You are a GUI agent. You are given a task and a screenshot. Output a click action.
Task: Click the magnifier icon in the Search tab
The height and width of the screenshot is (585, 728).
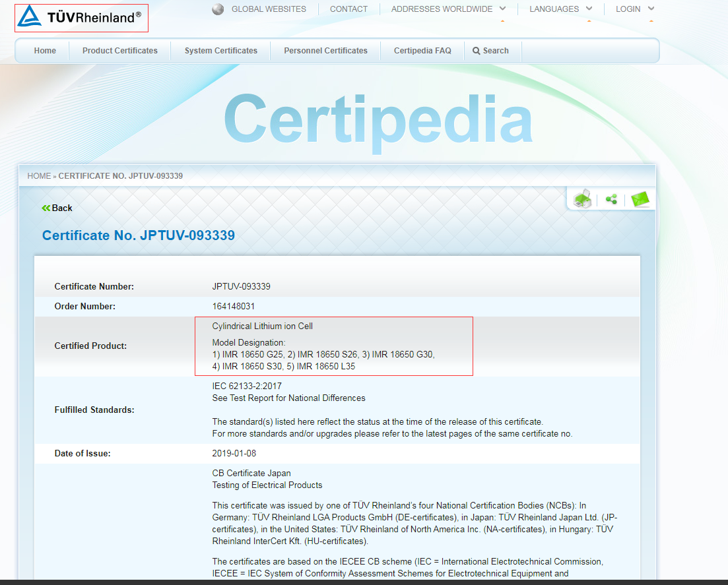pyautogui.click(x=477, y=51)
